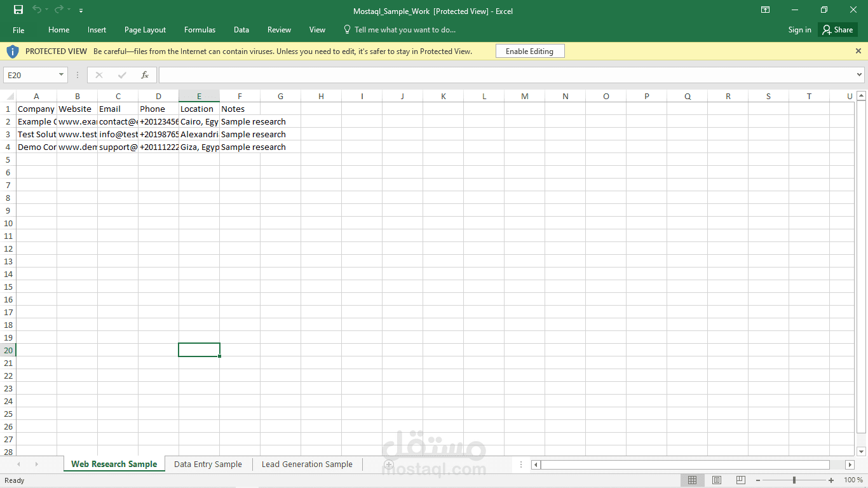This screenshot has width=868, height=488.
Task: Open Ribbon Display Options icon
Action: (766, 10)
